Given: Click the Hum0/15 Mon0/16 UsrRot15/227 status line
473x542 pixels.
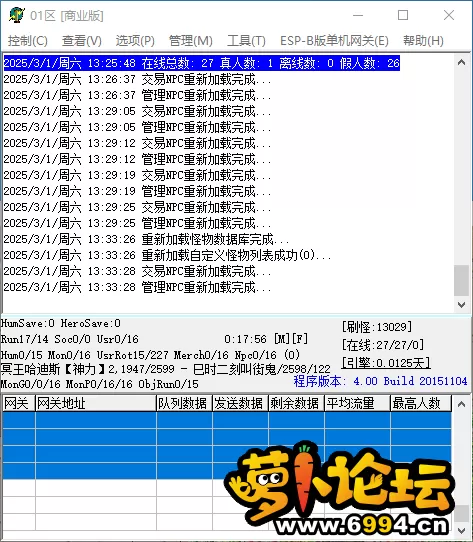Looking at the screenshot, I should [x=150, y=355].
